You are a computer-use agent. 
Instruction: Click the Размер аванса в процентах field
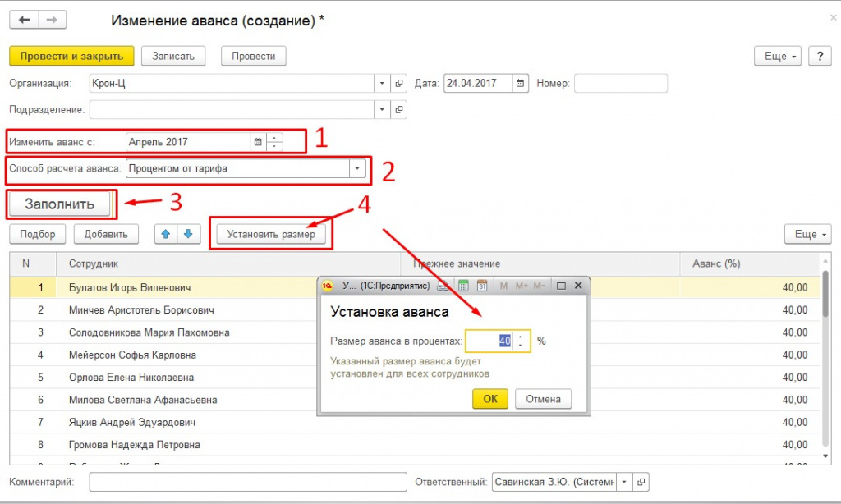[x=489, y=341]
